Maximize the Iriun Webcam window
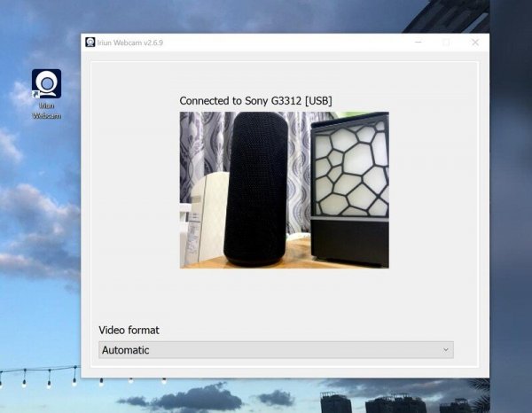 (x=446, y=42)
